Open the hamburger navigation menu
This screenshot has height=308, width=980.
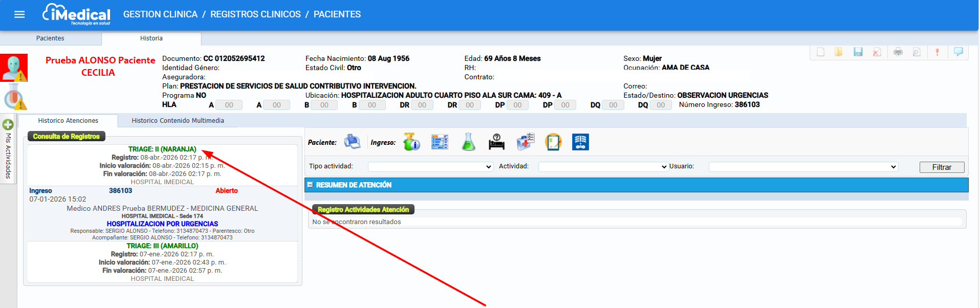(x=19, y=14)
